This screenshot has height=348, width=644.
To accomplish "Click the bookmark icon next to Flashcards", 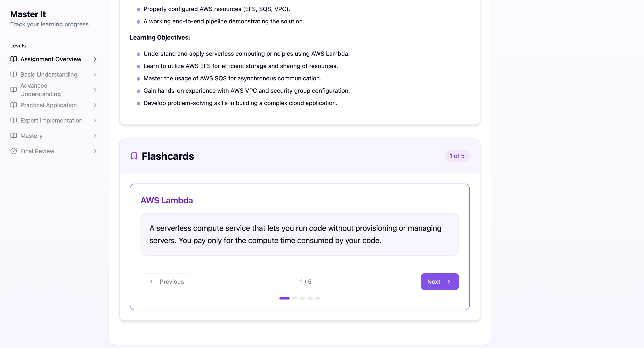I will [134, 156].
